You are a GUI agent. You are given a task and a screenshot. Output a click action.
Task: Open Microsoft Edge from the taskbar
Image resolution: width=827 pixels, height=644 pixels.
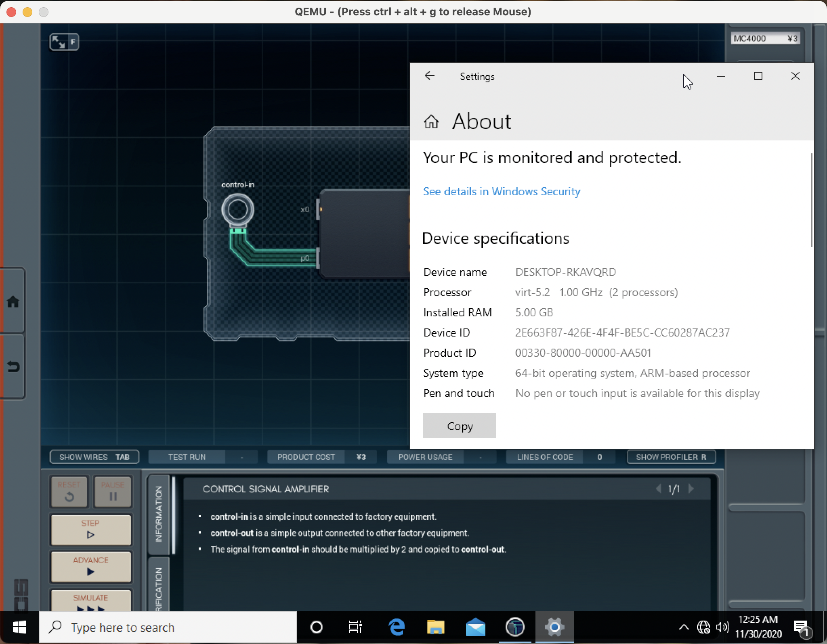pos(397,627)
